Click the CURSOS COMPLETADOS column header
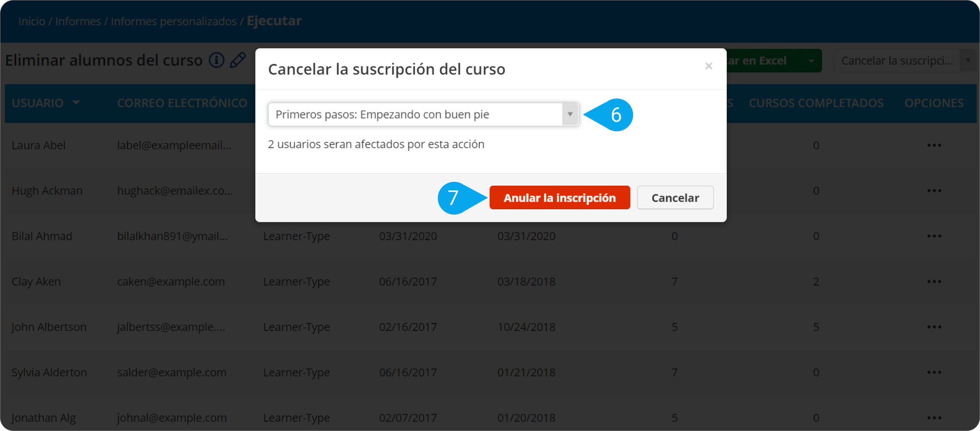 (816, 103)
